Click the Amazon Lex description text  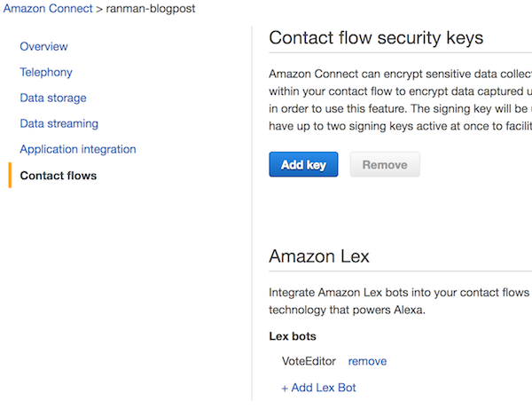pyautogui.click(x=399, y=300)
